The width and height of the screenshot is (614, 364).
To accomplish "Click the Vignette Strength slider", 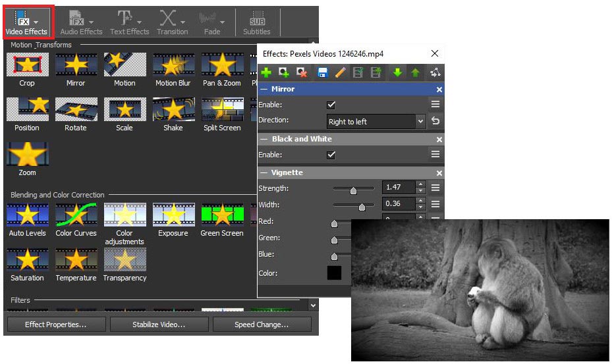I will coord(353,189).
